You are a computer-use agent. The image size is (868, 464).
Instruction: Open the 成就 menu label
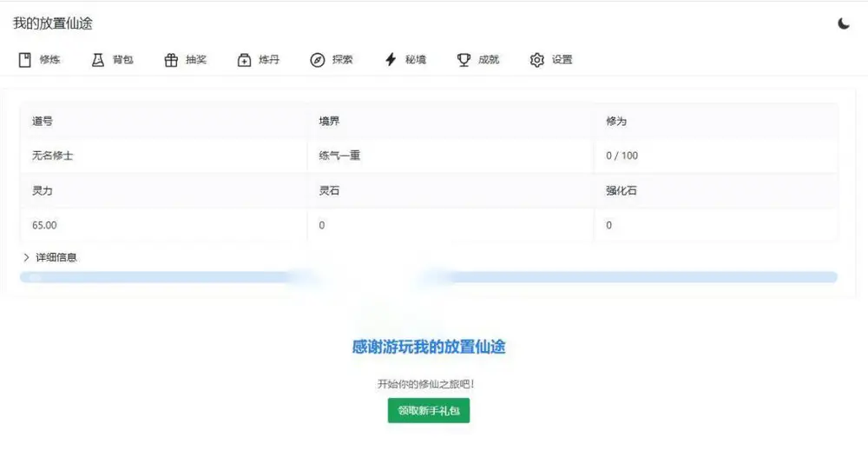488,60
